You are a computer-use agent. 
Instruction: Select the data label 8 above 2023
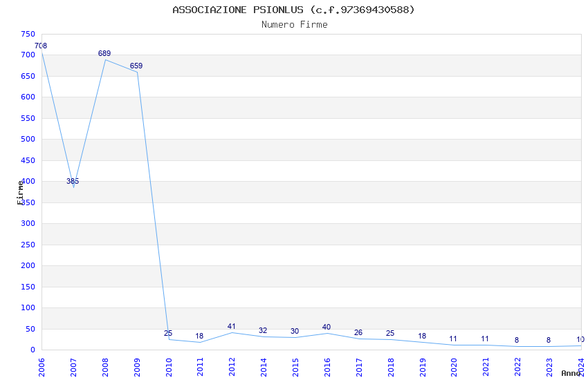coord(549,341)
